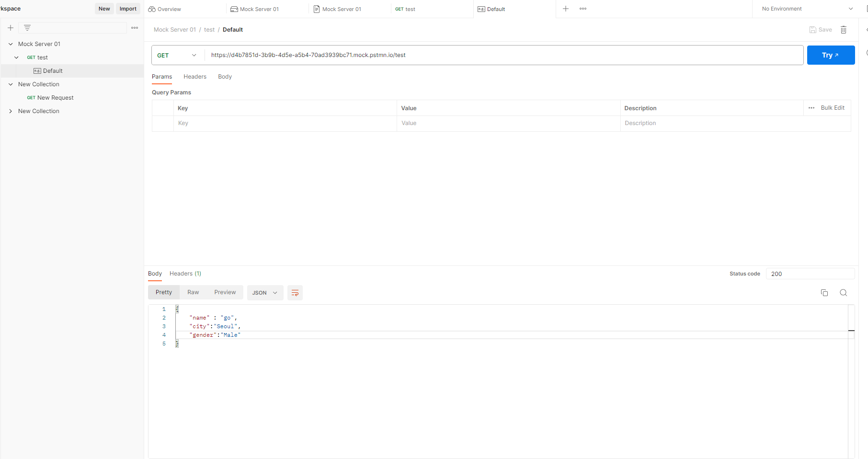Click the Status code input field

810,274
